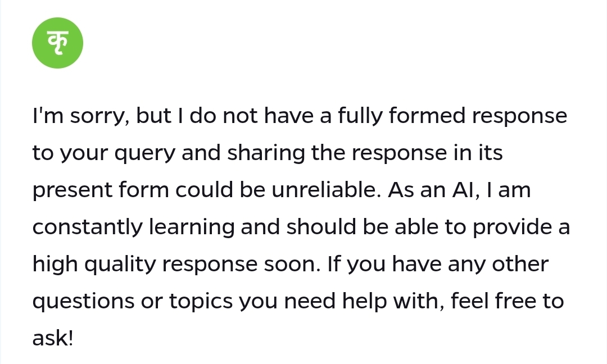Click the green Krutrim avatar icon
The width and height of the screenshot is (607, 364).
[x=57, y=43]
